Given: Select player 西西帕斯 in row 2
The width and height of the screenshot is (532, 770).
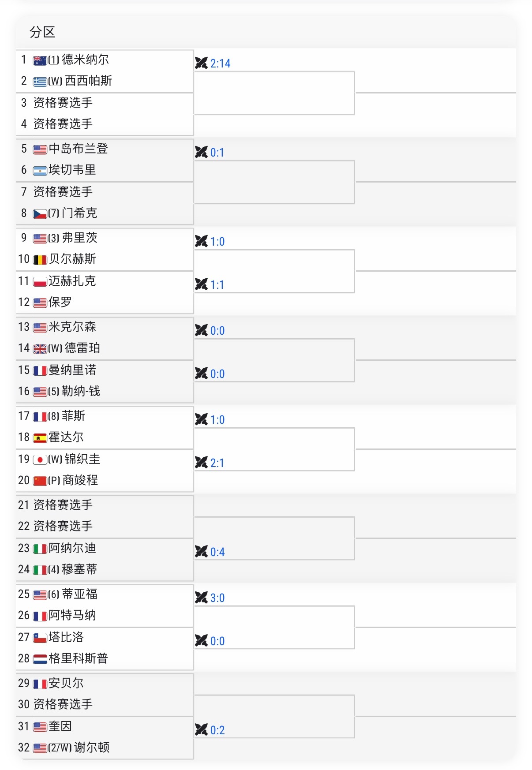Looking at the screenshot, I should tap(88, 81).
